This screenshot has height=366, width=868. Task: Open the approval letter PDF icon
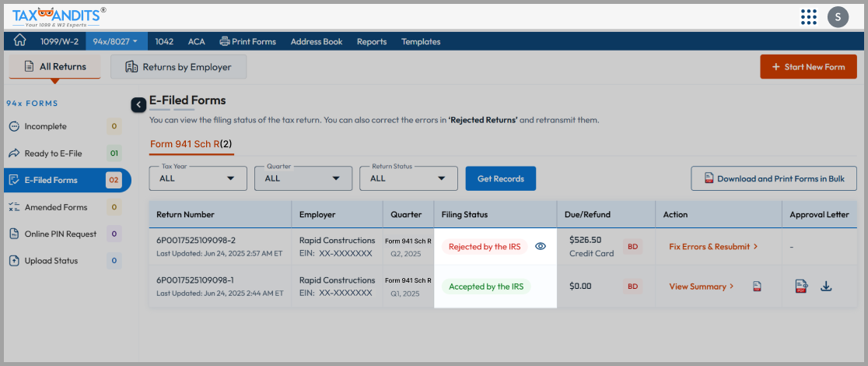click(x=800, y=287)
